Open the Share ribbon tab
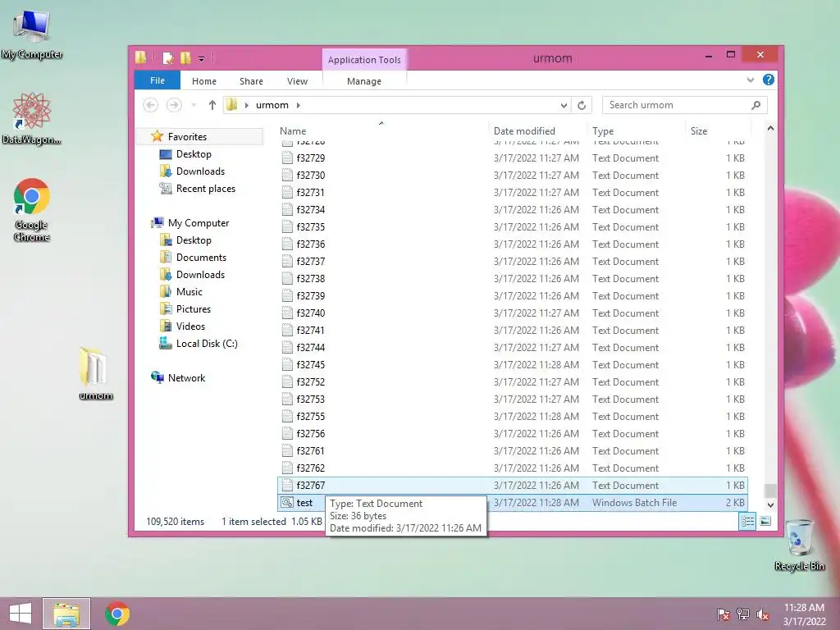The height and width of the screenshot is (630, 840). click(251, 81)
